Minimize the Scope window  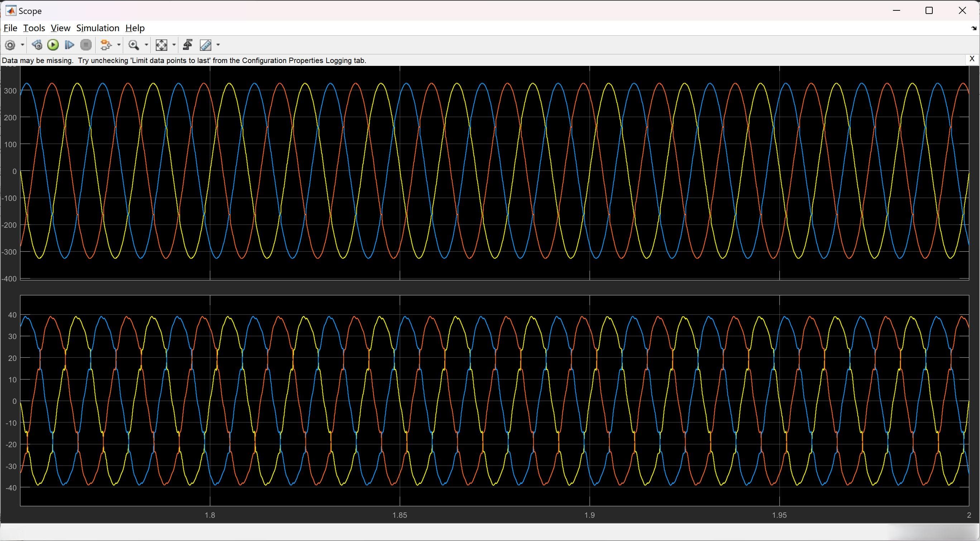[x=896, y=11]
